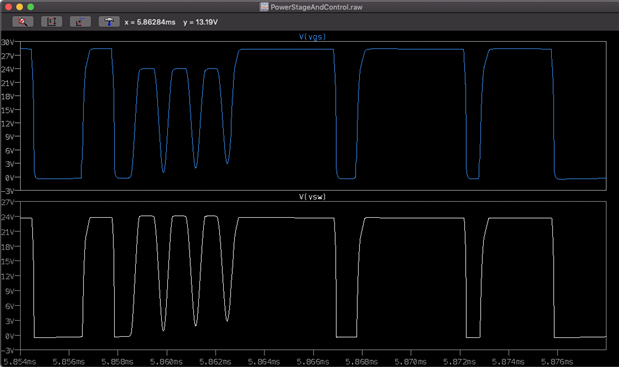Click the PowerStageAndControl.raw window title
The image size is (619, 367).
point(316,7)
